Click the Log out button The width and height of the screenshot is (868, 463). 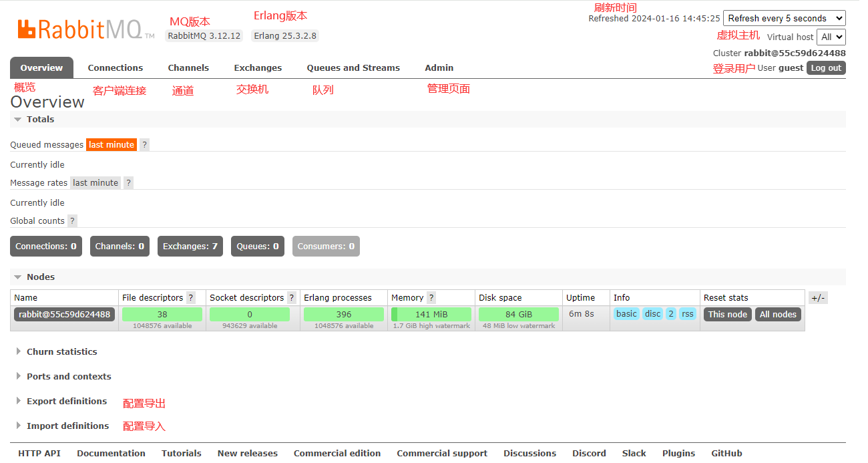click(826, 68)
